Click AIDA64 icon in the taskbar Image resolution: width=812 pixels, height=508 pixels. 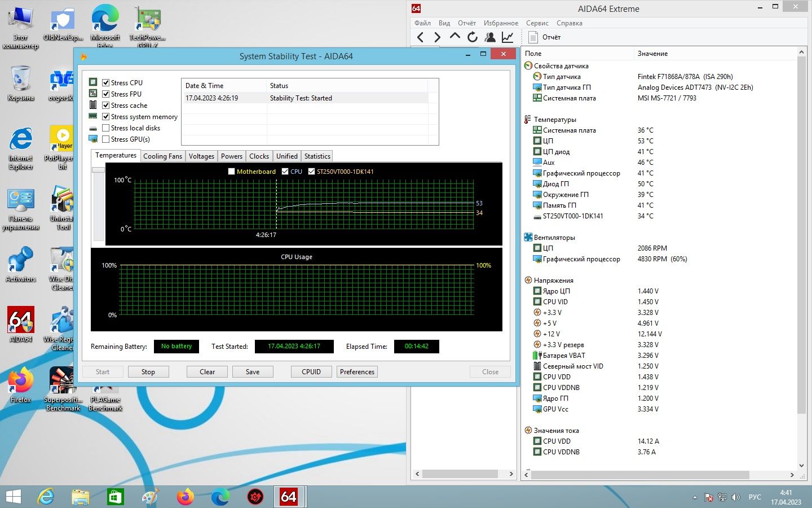tap(289, 497)
